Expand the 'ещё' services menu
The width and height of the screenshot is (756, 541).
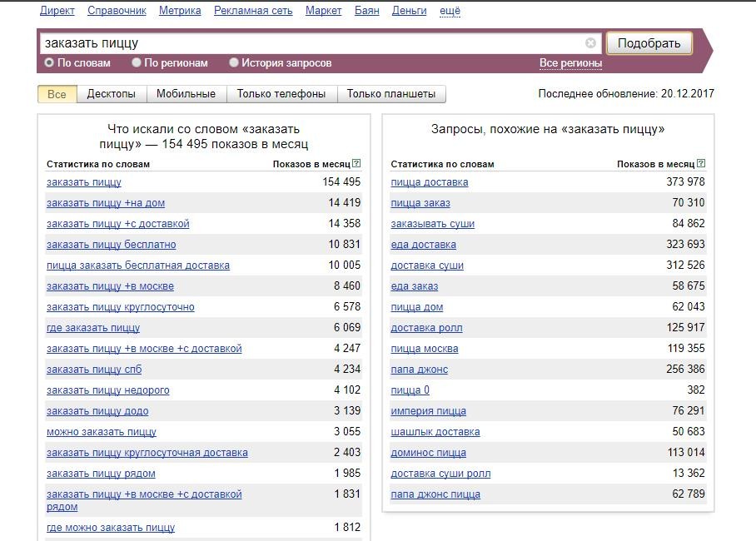450,11
